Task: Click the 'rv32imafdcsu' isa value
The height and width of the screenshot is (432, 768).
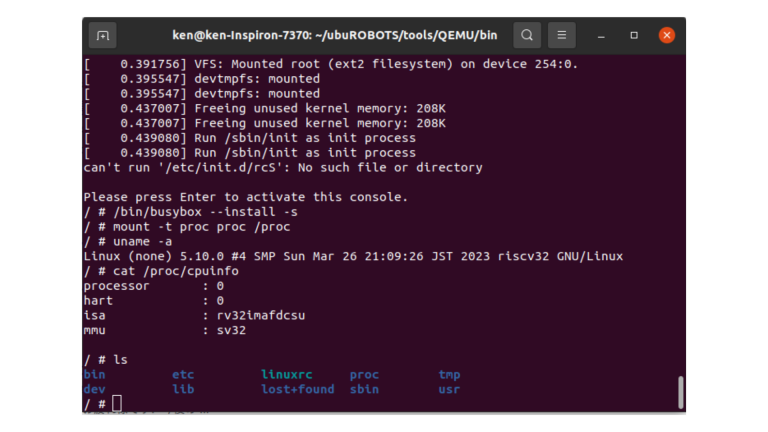Action: click(261, 314)
